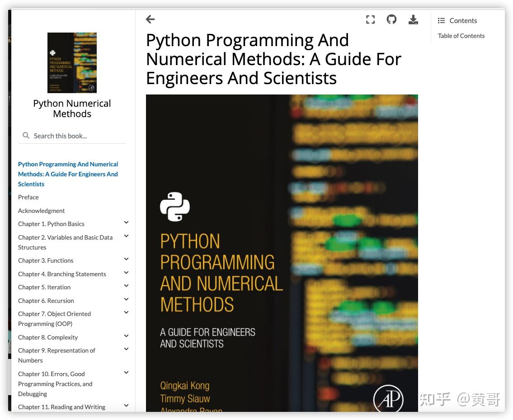
Task: Open Chapter 9. Representation of Numbers
Action: pyautogui.click(x=56, y=355)
